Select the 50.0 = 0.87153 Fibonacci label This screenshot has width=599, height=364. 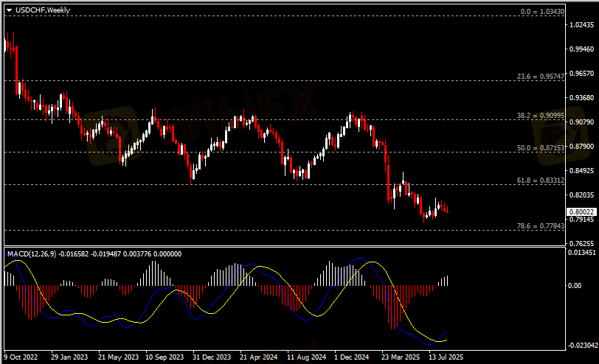pos(541,147)
